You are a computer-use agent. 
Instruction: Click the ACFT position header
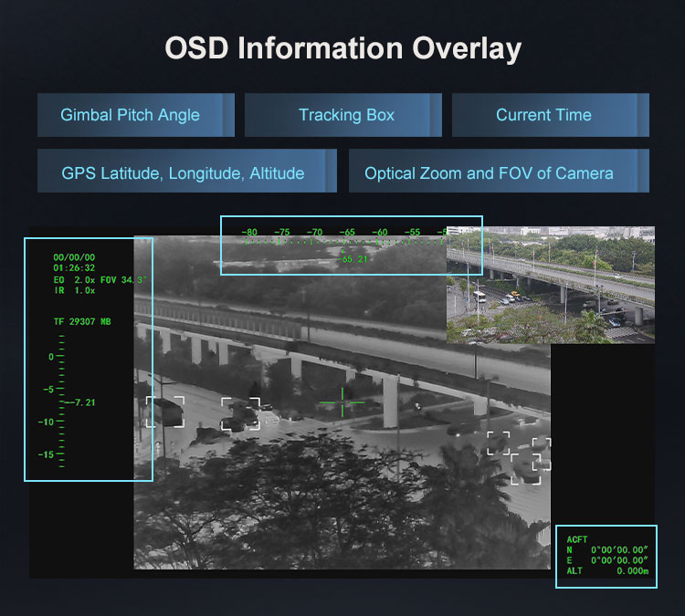point(577,539)
